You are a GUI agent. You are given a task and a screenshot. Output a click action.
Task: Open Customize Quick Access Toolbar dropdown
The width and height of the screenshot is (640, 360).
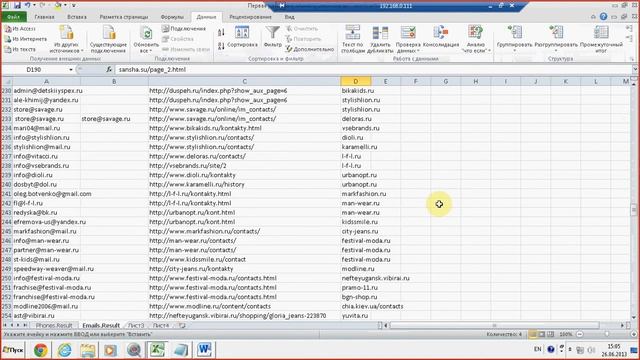[73, 6]
